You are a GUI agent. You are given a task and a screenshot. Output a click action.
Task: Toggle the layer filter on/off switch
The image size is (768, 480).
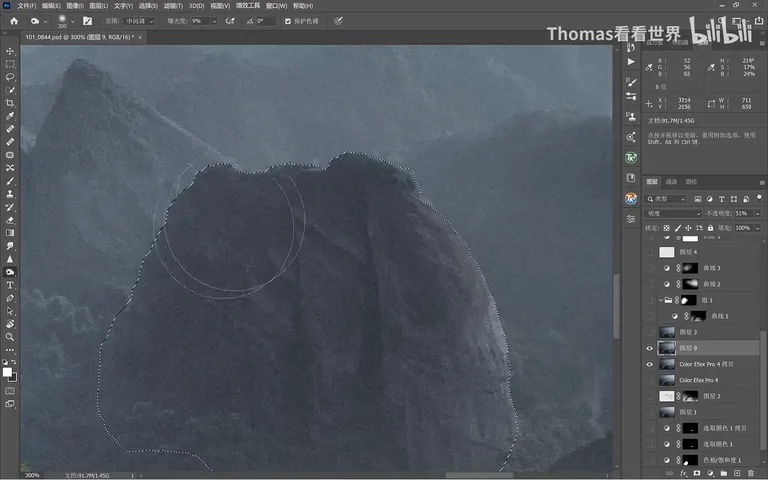pos(759,198)
